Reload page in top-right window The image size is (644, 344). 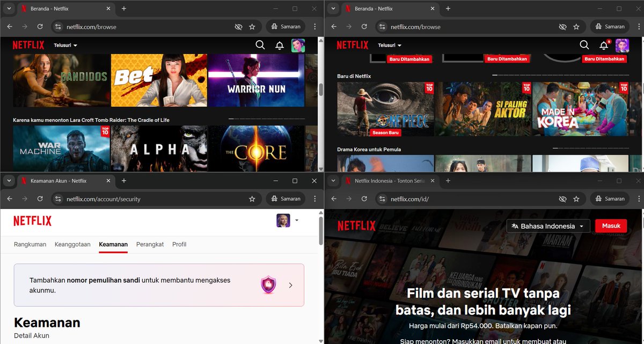pos(364,26)
